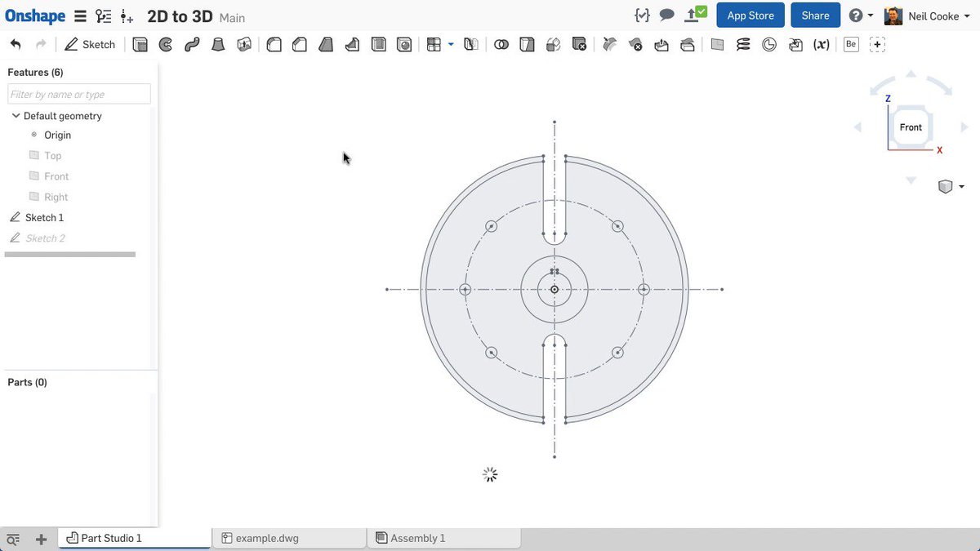Open the view display options cube dropdown
Image resolution: width=980 pixels, height=551 pixels.
(x=951, y=187)
